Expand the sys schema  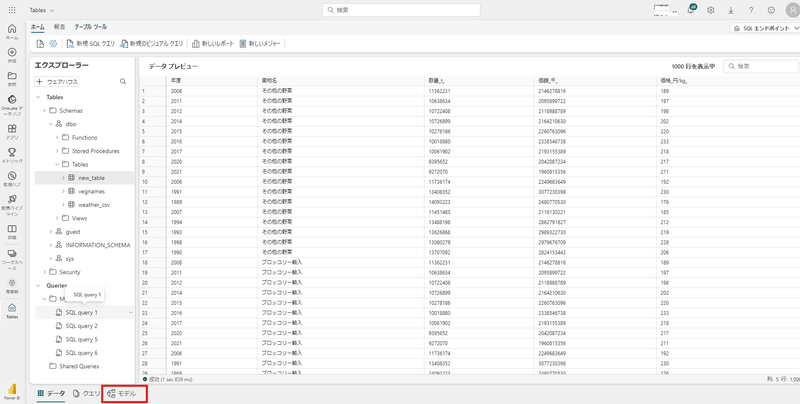point(51,259)
